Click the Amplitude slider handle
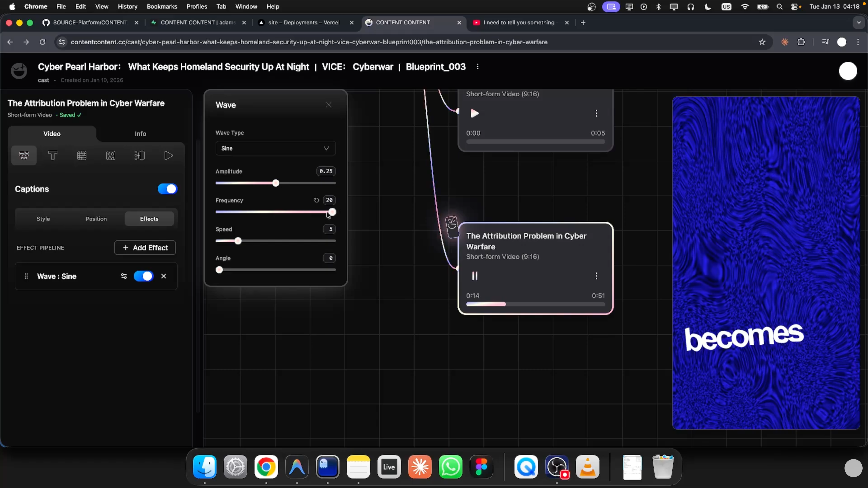Image resolution: width=868 pixels, height=488 pixels. pyautogui.click(x=276, y=183)
